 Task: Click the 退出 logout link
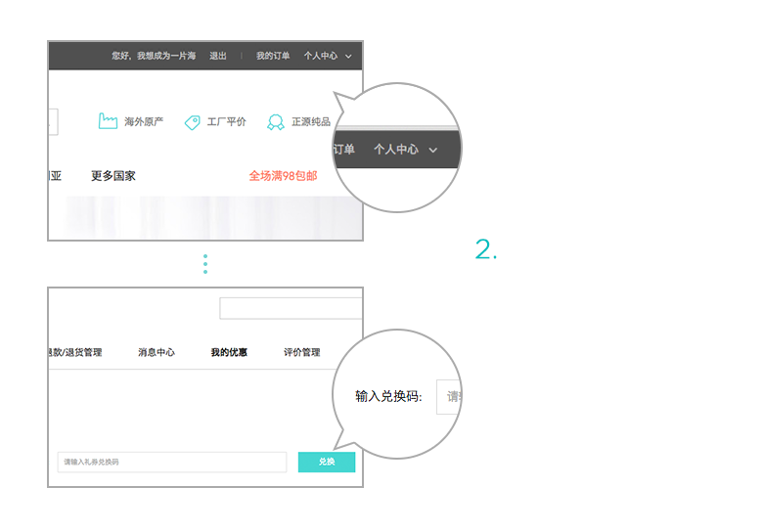tap(218, 56)
